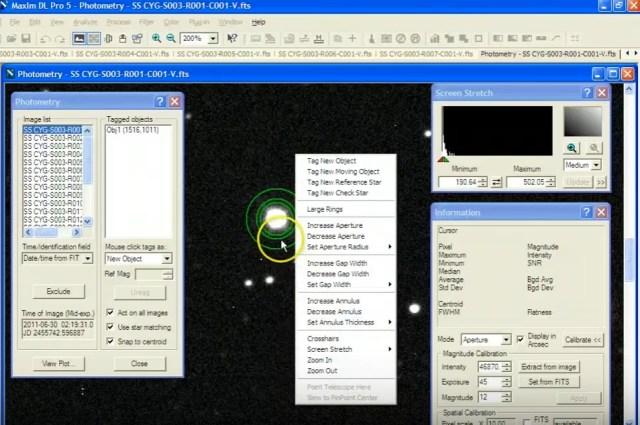Uncheck the Snap to centroid option
The height and width of the screenshot is (425, 640).
111,342
